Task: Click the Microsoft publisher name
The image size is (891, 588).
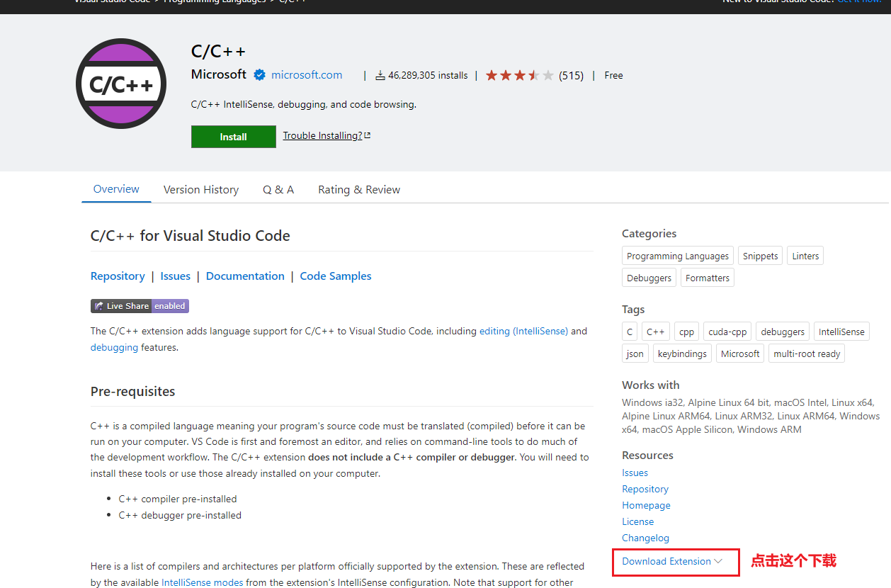Action: coord(219,74)
